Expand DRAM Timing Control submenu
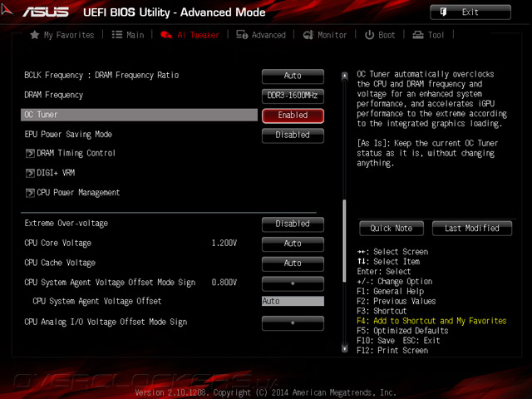Image resolution: width=532 pixels, height=399 pixels. pyautogui.click(x=76, y=153)
